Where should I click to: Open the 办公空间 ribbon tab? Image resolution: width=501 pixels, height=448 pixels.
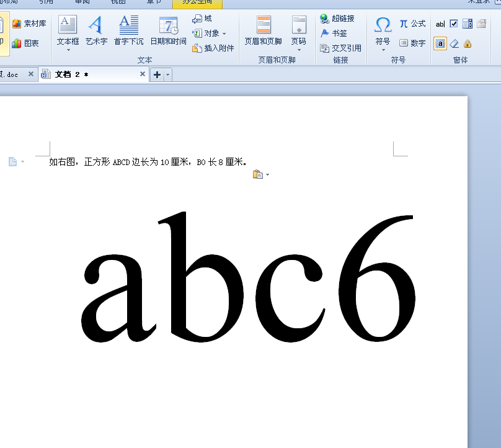[197, 2]
